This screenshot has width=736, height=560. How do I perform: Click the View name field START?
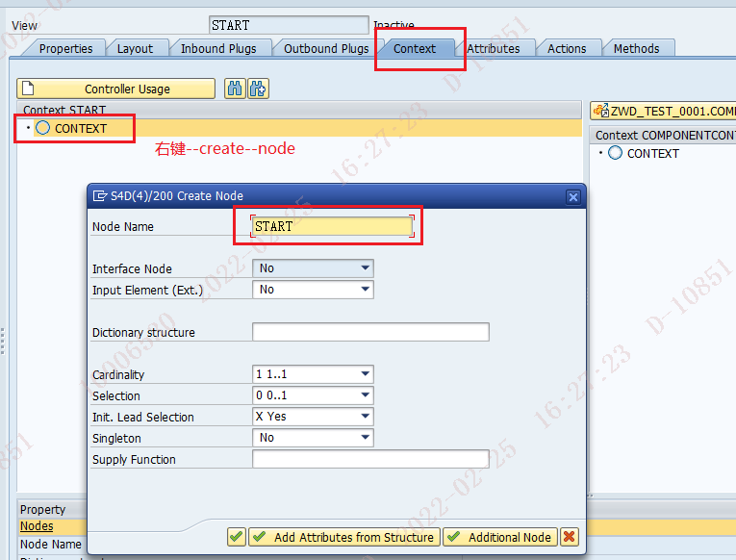289,25
